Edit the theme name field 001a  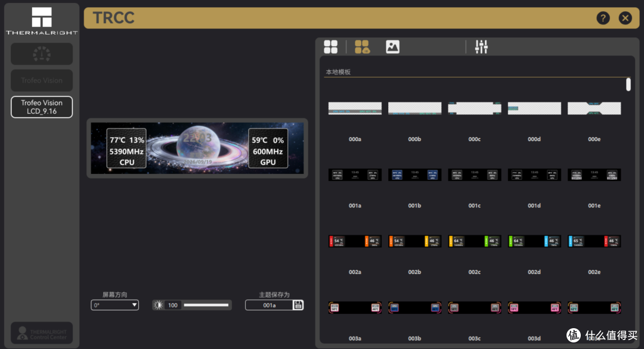click(x=270, y=305)
